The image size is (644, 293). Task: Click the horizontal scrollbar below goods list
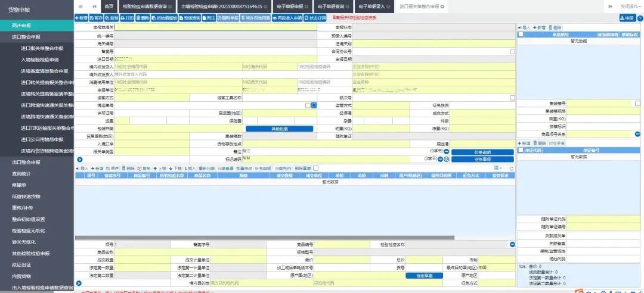click(265, 237)
